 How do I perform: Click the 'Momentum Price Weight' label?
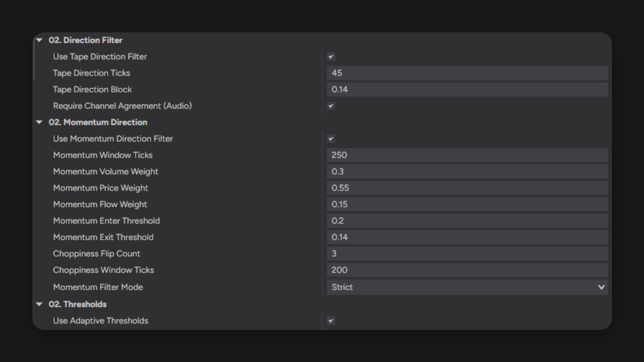point(101,188)
